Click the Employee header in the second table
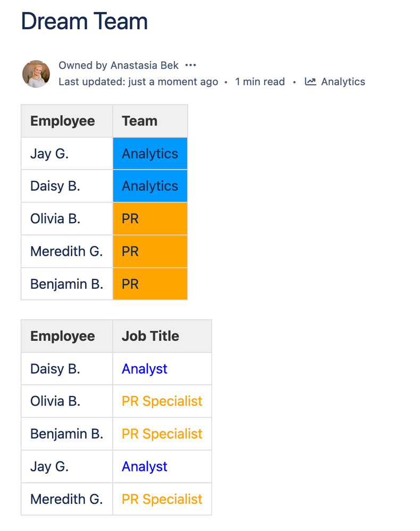The width and height of the screenshot is (420, 531). [x=63, y=336]
